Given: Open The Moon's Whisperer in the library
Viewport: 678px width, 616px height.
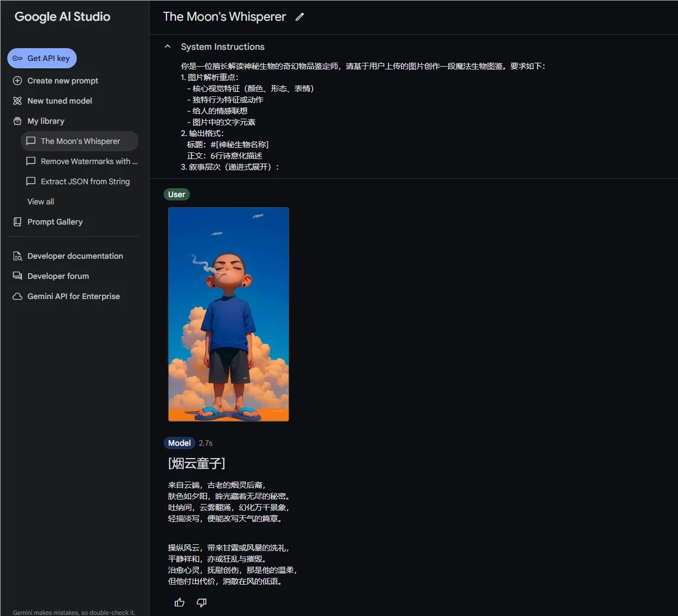Looking at the screenshot, I should click(x=80, y=141).
